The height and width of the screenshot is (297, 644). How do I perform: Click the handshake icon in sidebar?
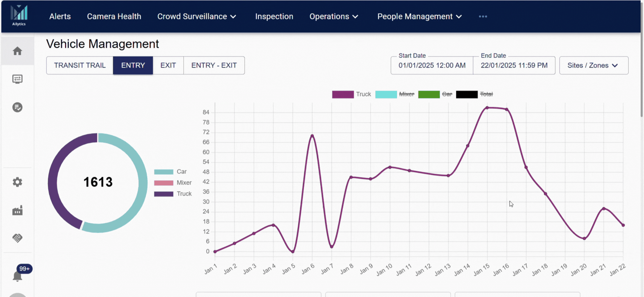17,238
